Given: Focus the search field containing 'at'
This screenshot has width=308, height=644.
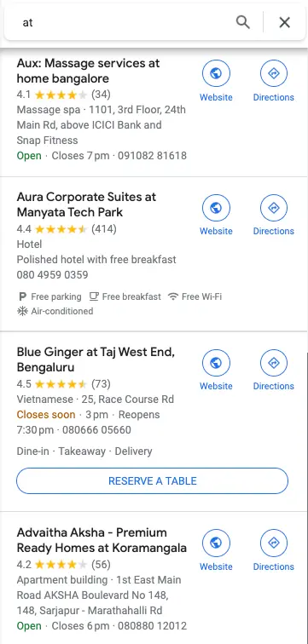Looking at the screenshot, I should [x=124, y=22].
